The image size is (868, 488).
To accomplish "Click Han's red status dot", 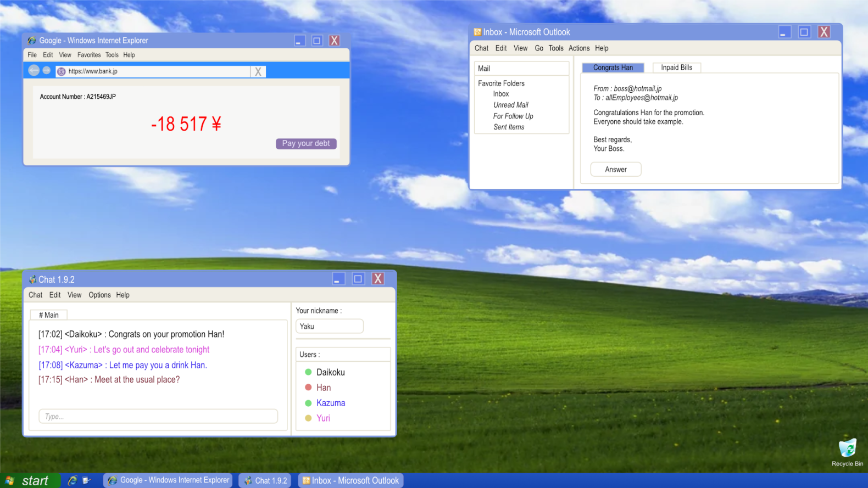I will click(308, 388).
